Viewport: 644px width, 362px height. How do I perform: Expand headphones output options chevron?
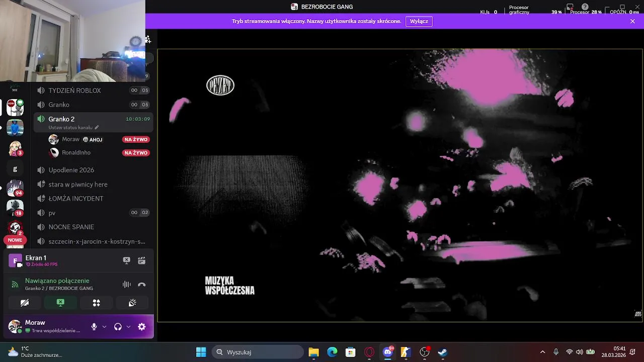[128, 327]
